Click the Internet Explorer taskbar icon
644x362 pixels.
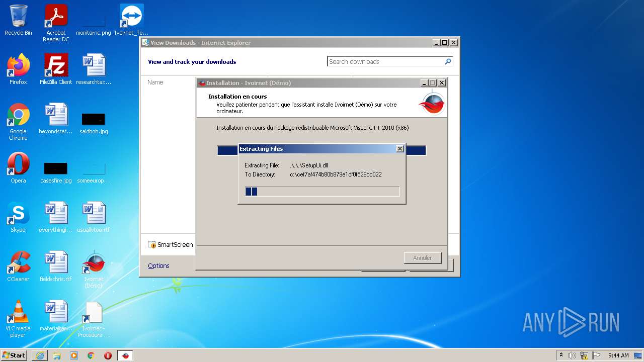40,355
